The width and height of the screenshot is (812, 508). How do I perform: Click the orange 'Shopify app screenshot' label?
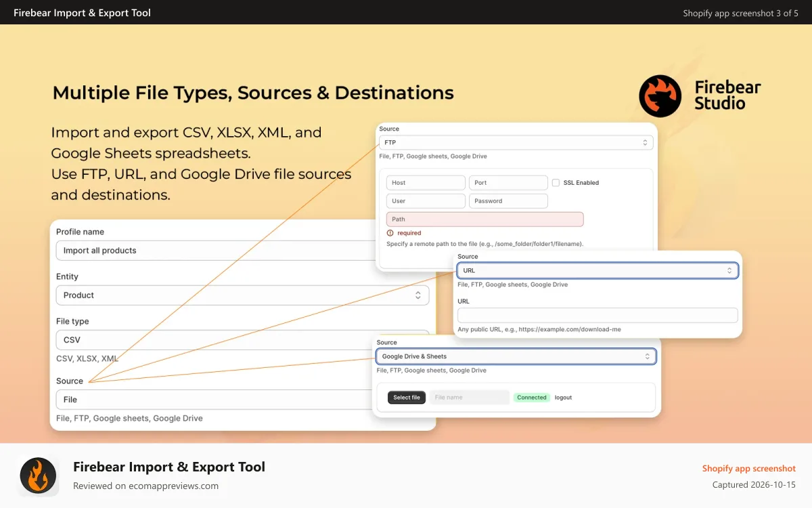[749, 468]
